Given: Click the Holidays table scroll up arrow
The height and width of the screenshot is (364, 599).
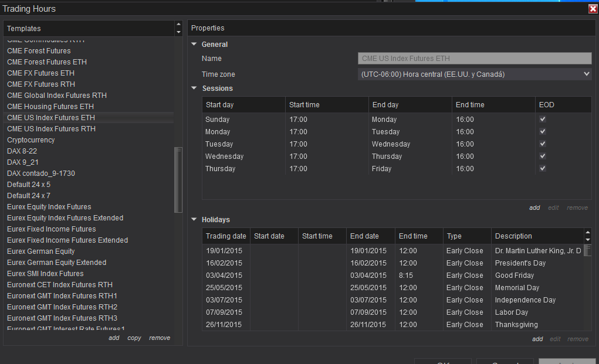Looking at the screenshot, I should coord(588,233).
